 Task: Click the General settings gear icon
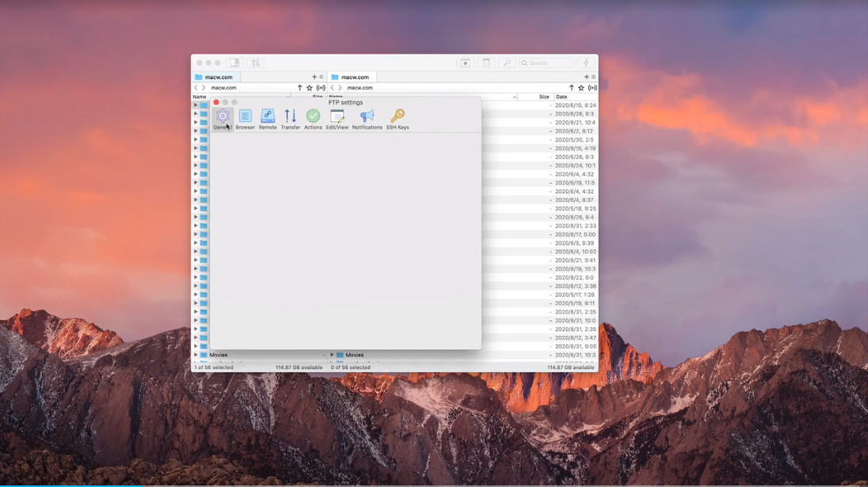[x=223, y=116]
